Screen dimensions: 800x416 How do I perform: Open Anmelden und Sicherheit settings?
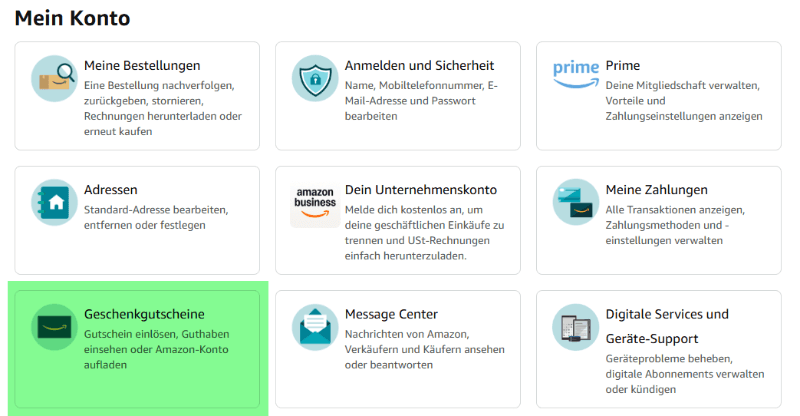421,66
